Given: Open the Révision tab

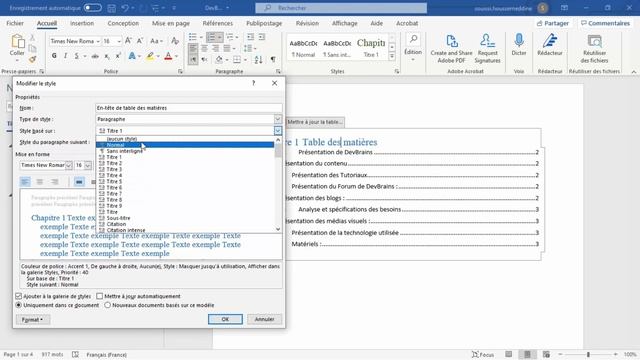Looking at the screenshot, I should (x=307, y=23).
